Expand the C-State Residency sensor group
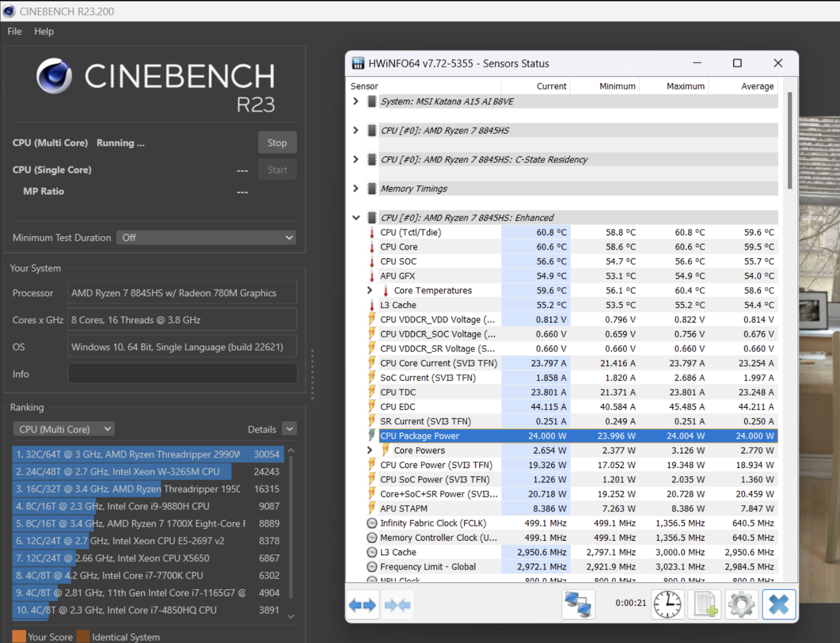 point(356,159)
